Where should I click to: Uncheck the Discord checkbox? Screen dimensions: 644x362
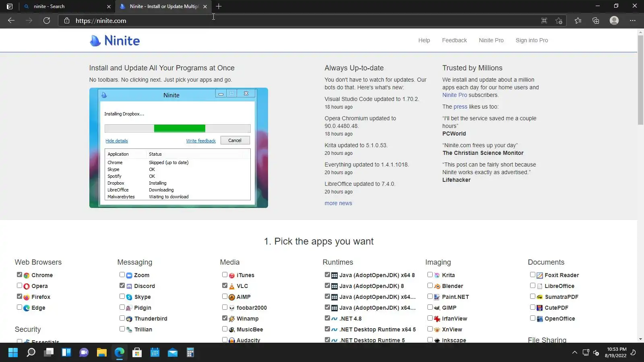pyautogui.click(x=122, y=286)
